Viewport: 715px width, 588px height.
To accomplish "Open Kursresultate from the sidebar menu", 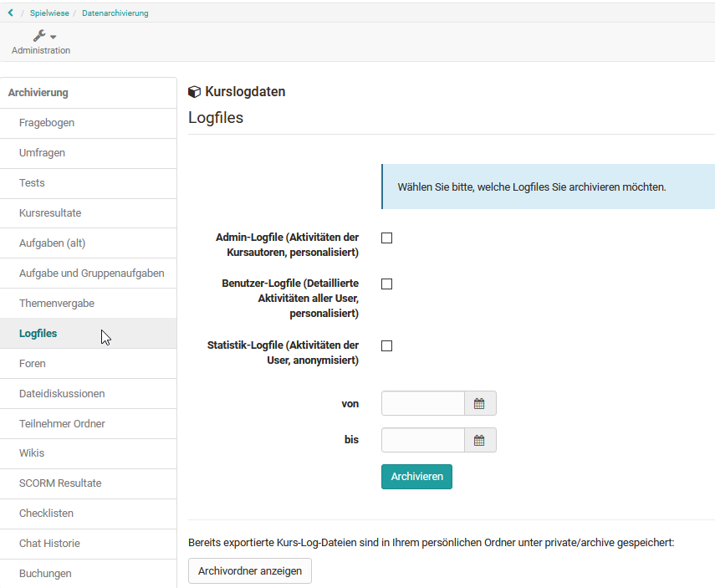I will point(49,212).
